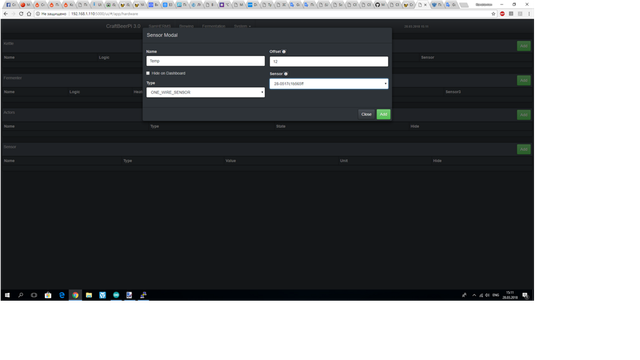Add a new Actor using its Add button
Image resolution: width=640 pixels, height=360 pixels.
tap(524, 115)
